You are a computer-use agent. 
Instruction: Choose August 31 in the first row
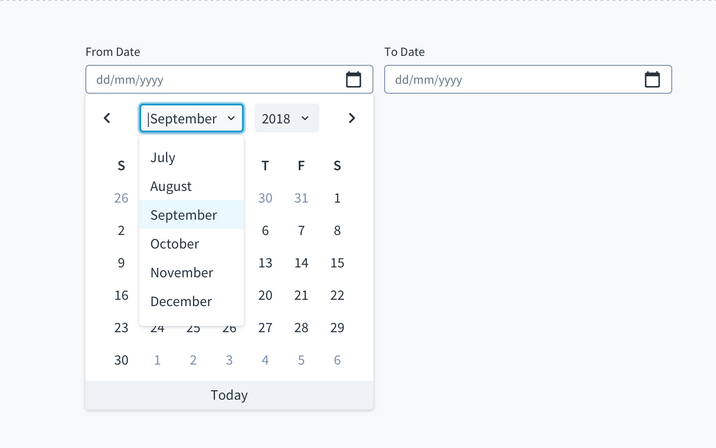click(301, 198)
